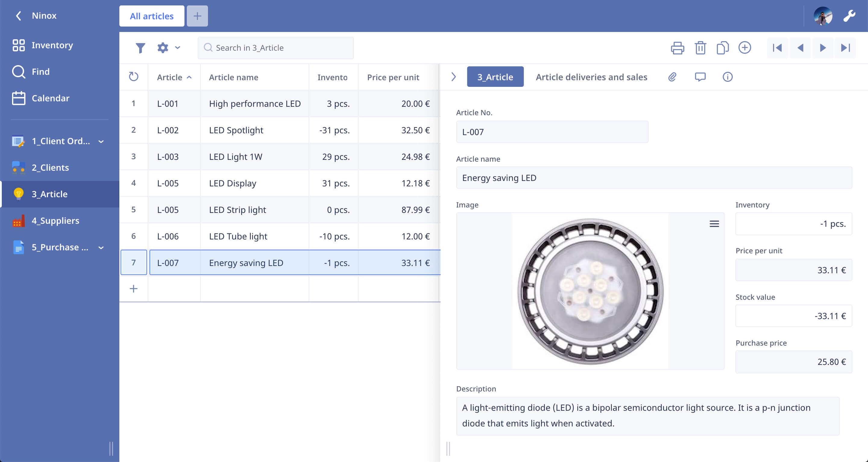Expand the 1_Client Orders chevron

tap(101, 142)
